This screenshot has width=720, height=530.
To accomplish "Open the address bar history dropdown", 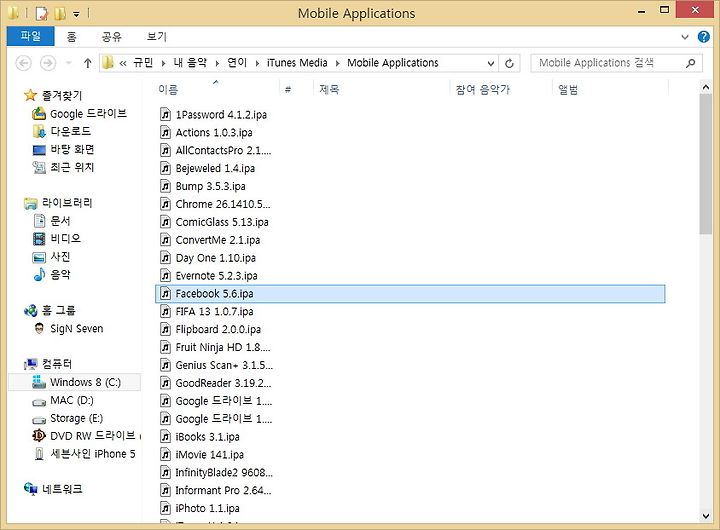I will pyautogui.click(x=490, y=63).
